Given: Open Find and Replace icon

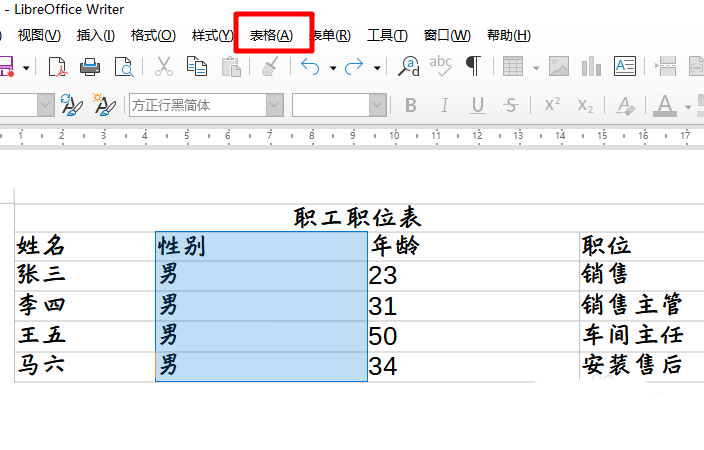Looking at the screenshot, I should [409, 66].
